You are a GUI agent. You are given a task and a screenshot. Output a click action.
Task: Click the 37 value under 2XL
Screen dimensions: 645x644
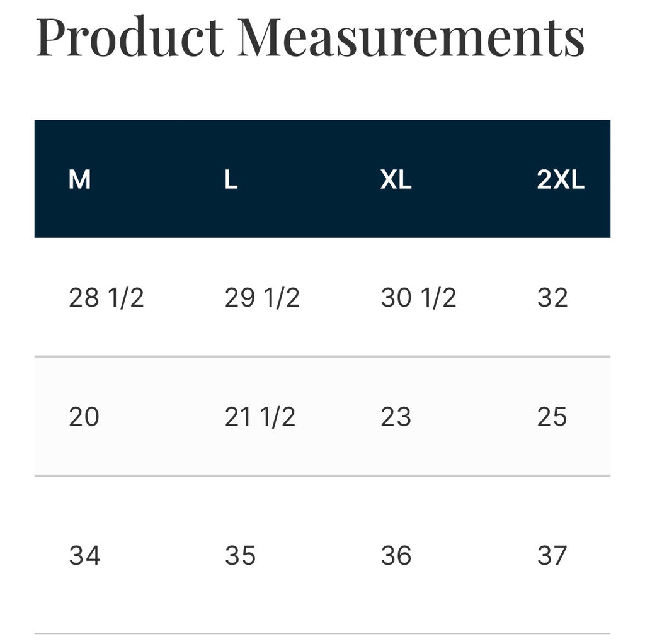click(552, 555)
